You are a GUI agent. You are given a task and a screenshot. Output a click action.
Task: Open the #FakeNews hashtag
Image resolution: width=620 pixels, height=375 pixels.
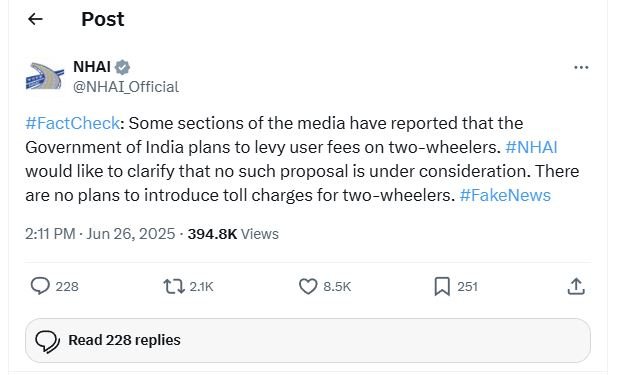point(505,195)
